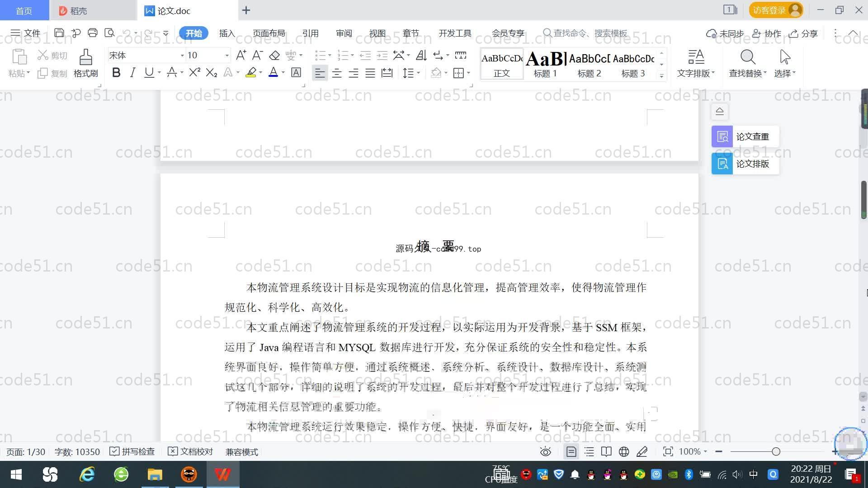Increase font size with A+ icon
868x488 pixels.
click(241, 55)
